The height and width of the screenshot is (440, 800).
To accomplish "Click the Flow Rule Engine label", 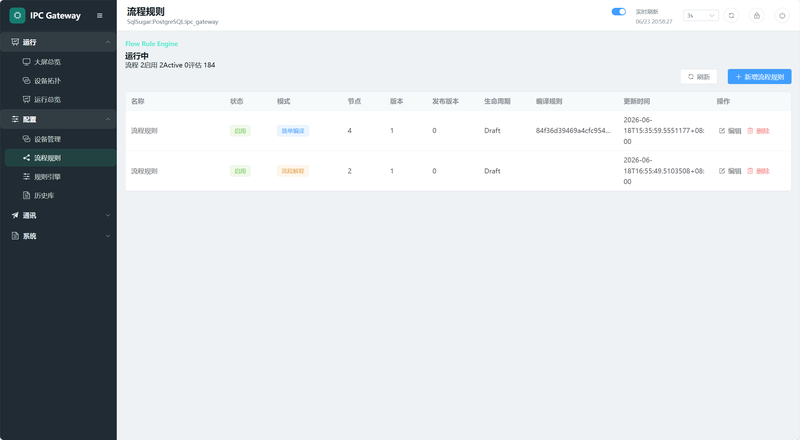I will pos(152,44).
